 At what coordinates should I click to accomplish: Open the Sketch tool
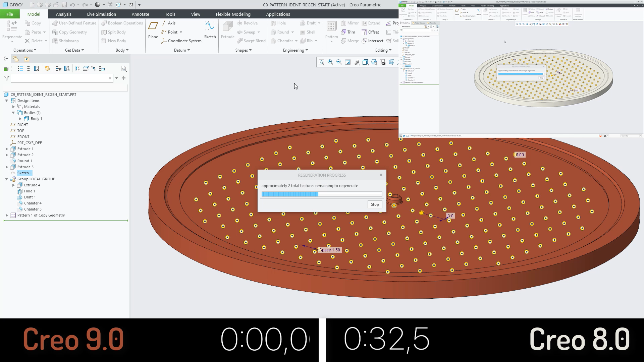pos(210,29)
